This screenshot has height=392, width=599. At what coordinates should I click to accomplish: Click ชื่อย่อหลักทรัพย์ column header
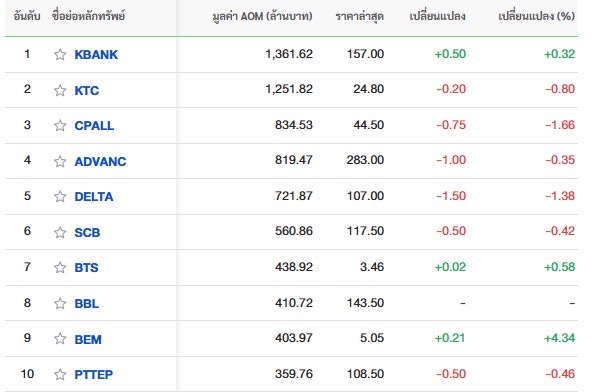(x=89, y=16)
